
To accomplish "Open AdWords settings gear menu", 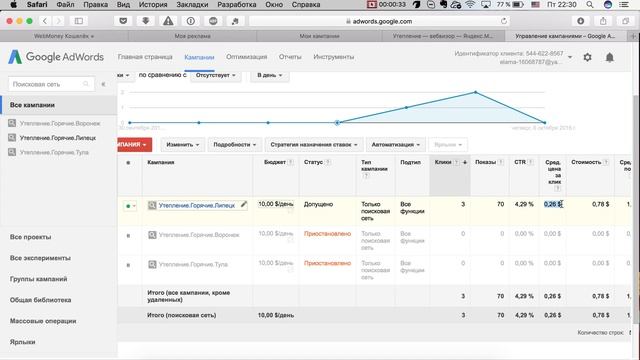I will click(x=587, y=58).
